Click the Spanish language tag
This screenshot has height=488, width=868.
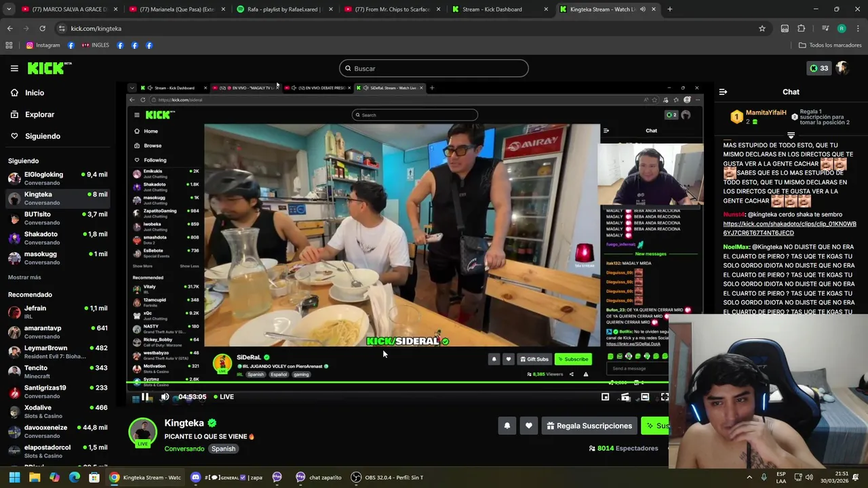[x=223, y=449]
